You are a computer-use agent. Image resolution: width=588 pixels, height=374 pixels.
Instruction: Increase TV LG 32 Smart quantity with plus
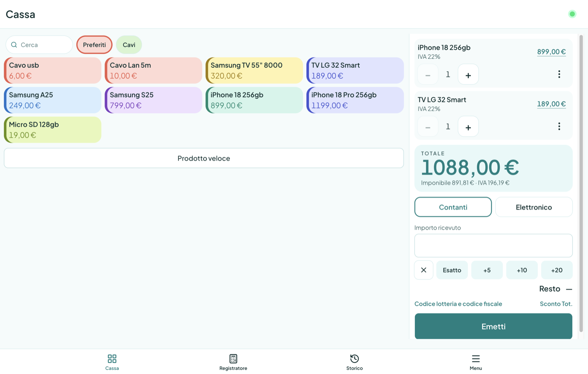468,127
